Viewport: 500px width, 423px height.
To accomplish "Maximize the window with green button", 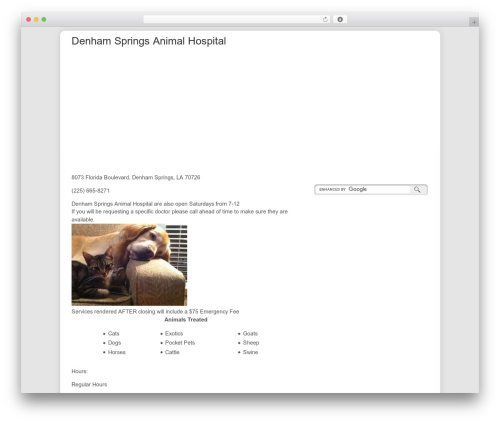I will (44, 20).
